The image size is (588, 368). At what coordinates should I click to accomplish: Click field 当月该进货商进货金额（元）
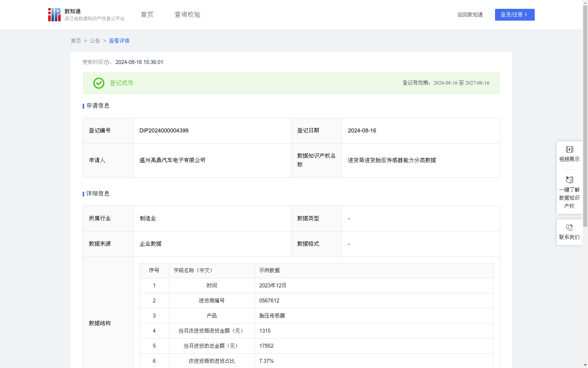tap(212, 331)
